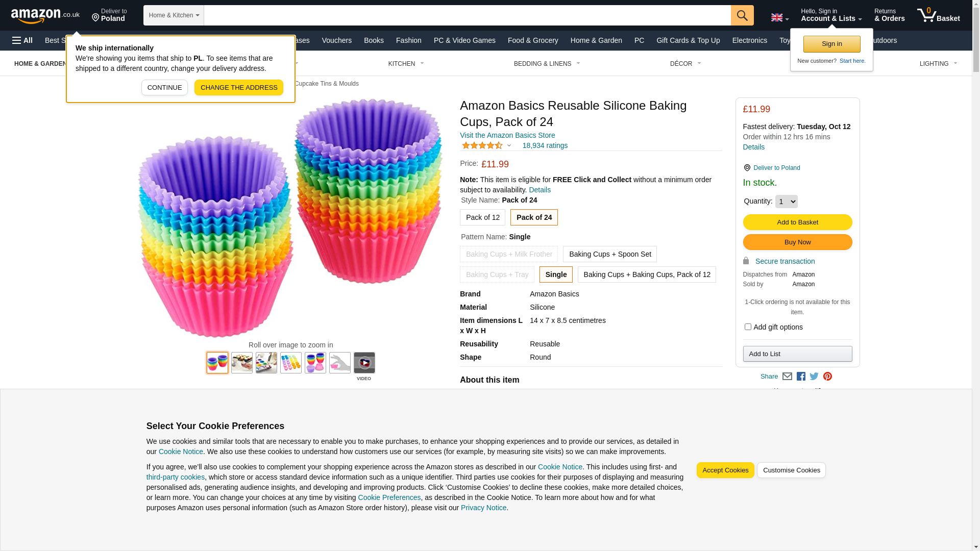Share the product on Facebook
The height and width of the screenshot is (551, 980).
(x=801, y=377)
